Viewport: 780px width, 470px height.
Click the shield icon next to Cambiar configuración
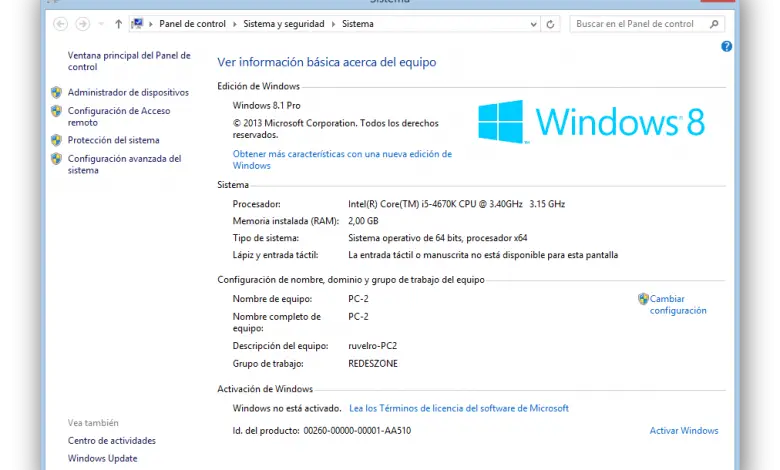(x=643, y=299)
